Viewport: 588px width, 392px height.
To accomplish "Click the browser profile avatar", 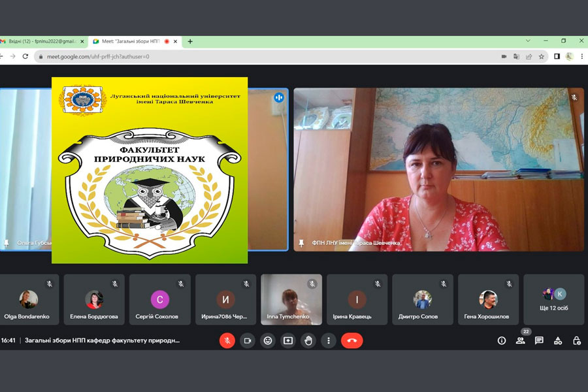I will pos(569,56).
